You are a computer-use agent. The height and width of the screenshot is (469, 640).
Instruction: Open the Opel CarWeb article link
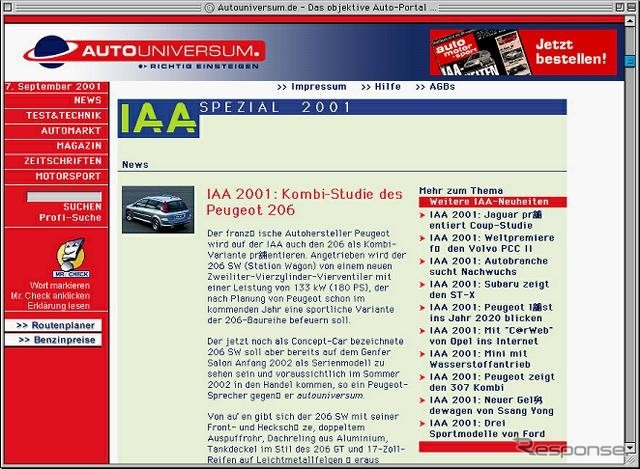pyautogui.click(x=491, y=336)
